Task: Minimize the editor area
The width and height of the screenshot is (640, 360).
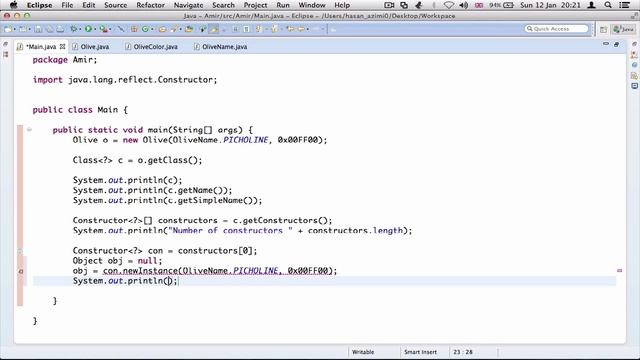Action: pos(606,44)
